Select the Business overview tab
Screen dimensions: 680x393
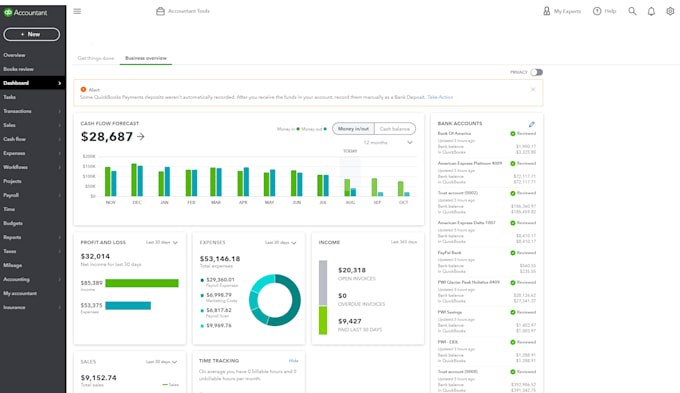pos(146,58)
